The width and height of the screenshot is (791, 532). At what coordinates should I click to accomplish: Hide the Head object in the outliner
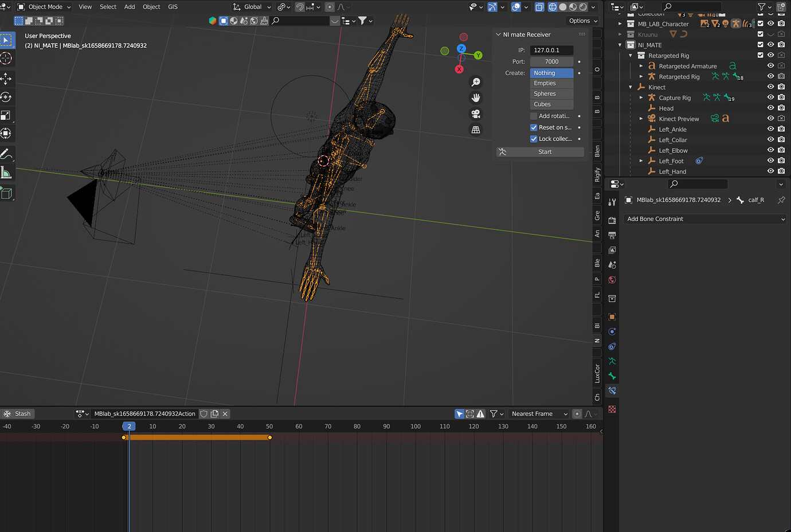(770, 108)
